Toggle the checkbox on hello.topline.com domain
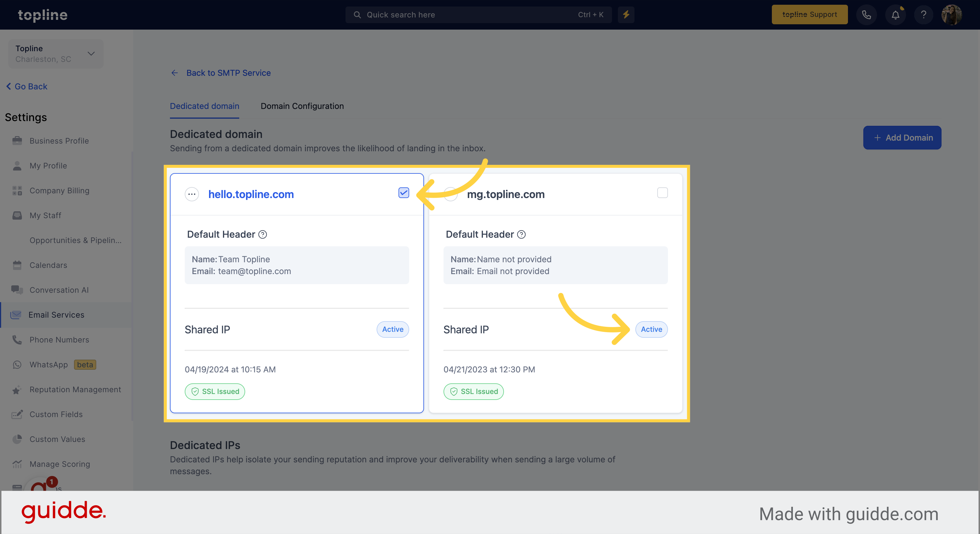The image size is (980, 534). coord(404,193)
